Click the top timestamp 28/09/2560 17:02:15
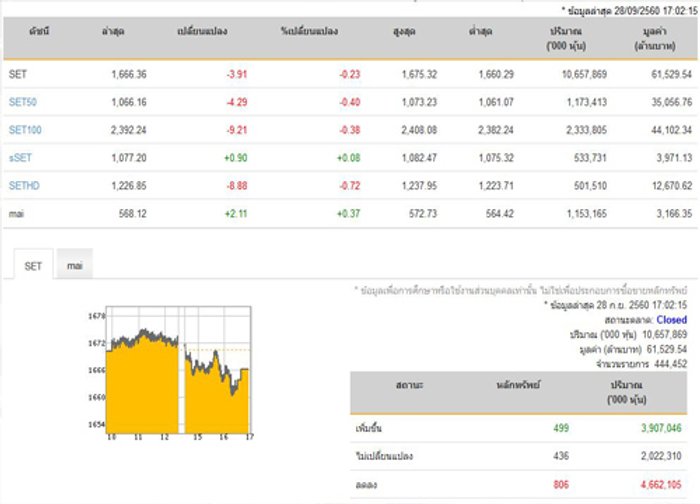Viewport: 700px width, 504px height. [656, 10]
